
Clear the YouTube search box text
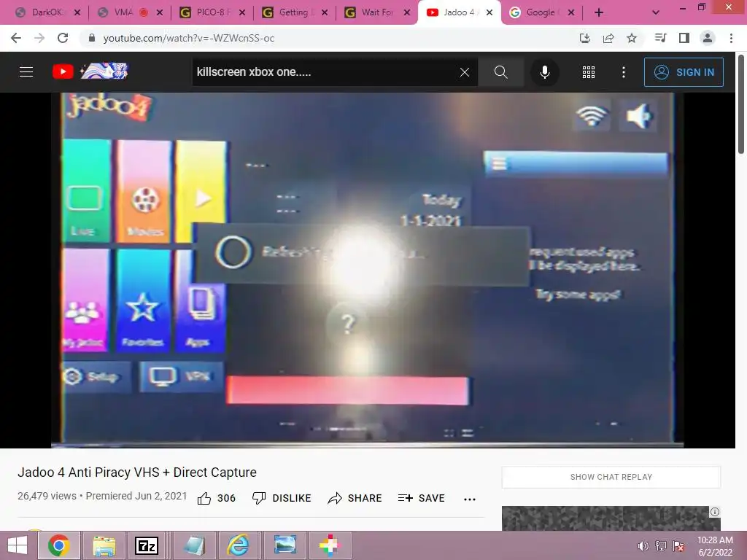click(x=465, y=72)
